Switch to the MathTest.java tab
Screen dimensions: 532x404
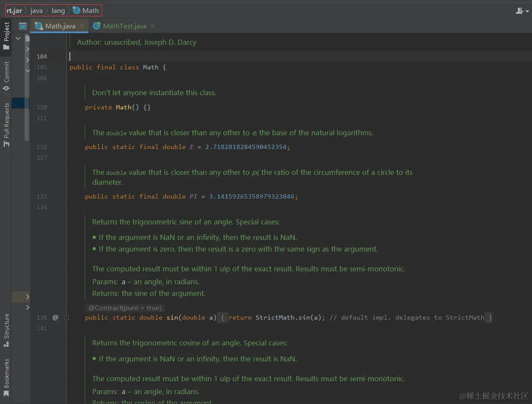tap(124, 26)
